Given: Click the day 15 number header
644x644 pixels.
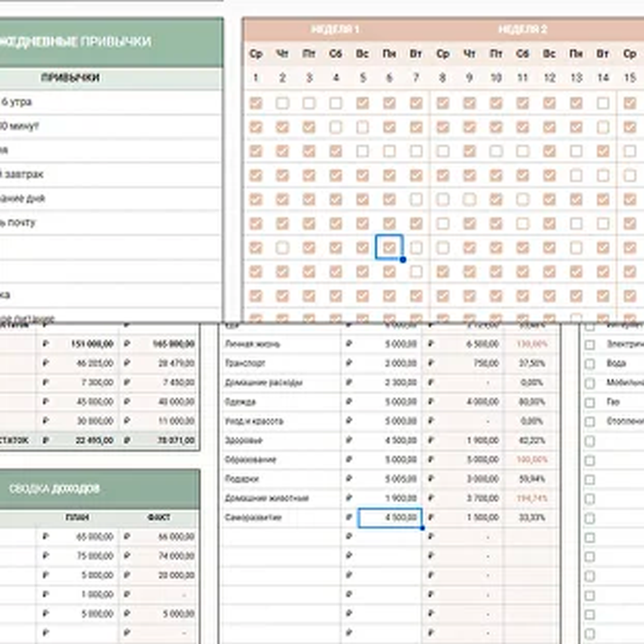Looking at the screenshot, I should 629,78.
